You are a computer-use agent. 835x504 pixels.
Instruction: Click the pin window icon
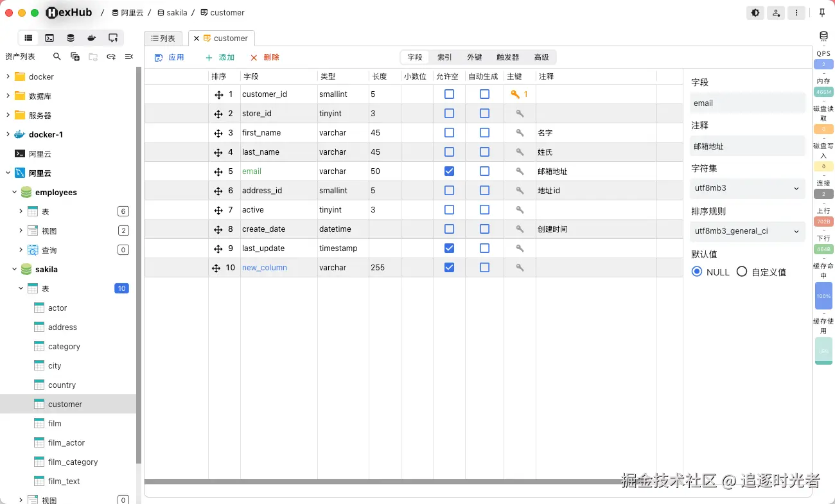[822, 12]
